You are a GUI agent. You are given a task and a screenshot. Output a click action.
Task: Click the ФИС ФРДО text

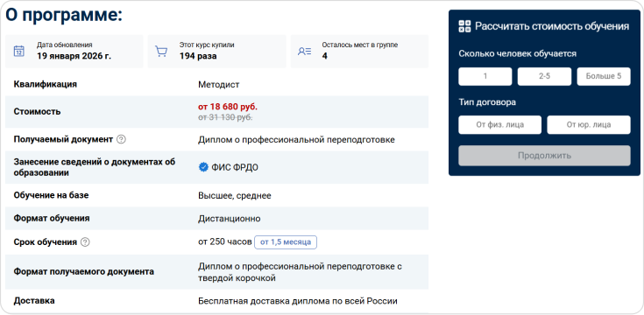tap(235, 167)
